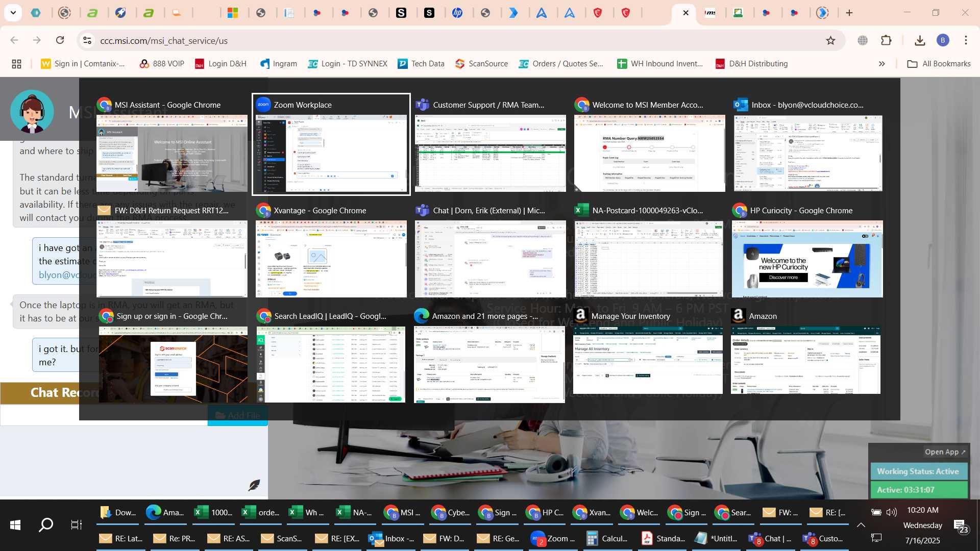Open the Teams Chat taskbar button

(x=769, y=538)
